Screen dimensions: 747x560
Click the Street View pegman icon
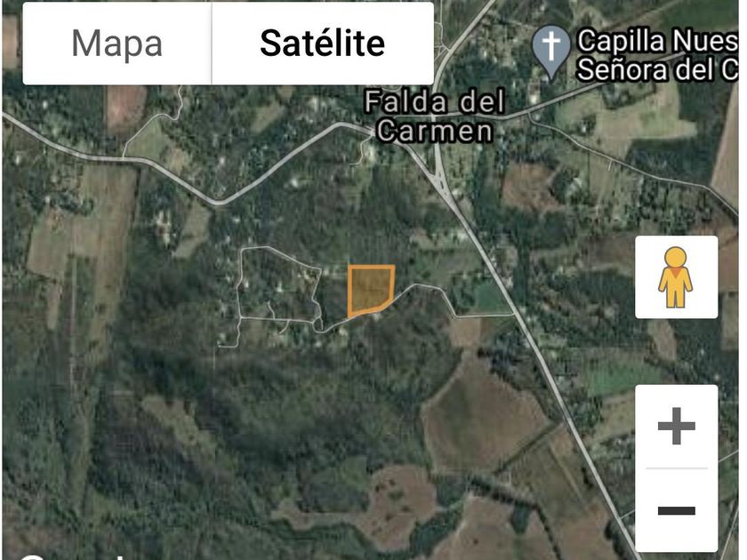[x=676, y=277]
